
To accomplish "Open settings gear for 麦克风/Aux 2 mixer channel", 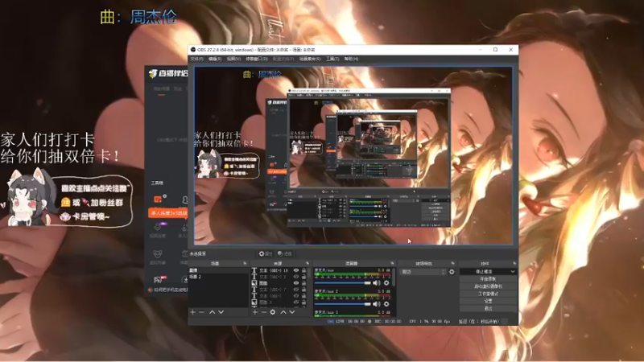I will (386, 304).
